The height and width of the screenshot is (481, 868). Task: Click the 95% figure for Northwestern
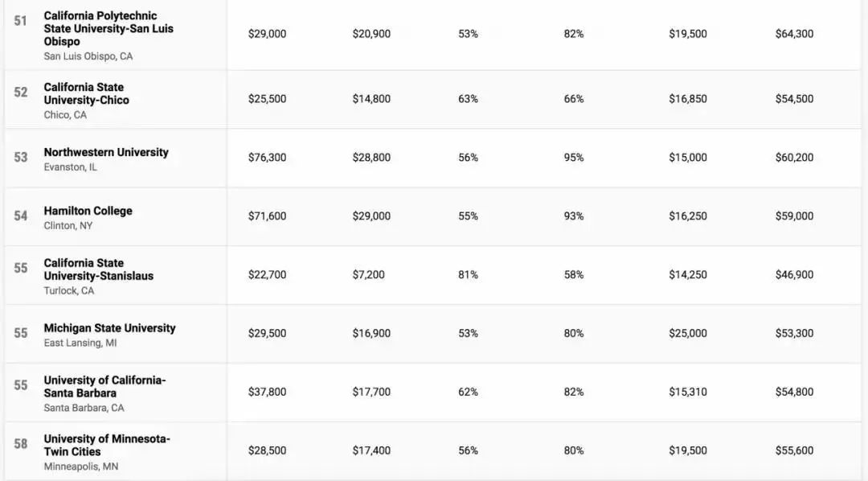(574, 158)
